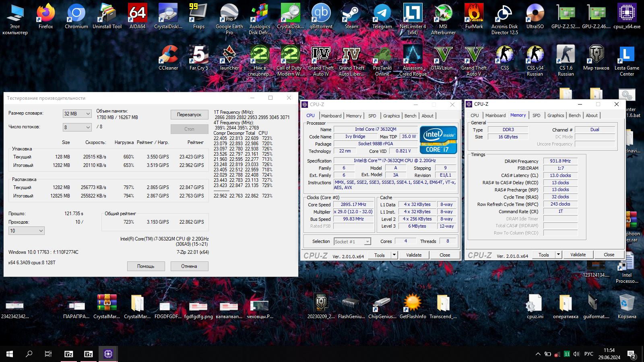Viewport: 644px width, 362px height.
Task: Click Validate in CPU-Z Memory window
Action: coord(578,255)
